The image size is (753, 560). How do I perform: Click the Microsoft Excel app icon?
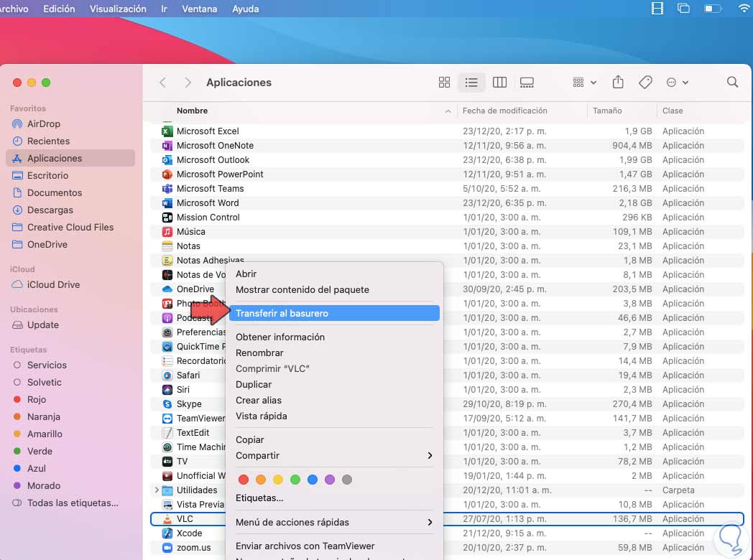point(167,131)
